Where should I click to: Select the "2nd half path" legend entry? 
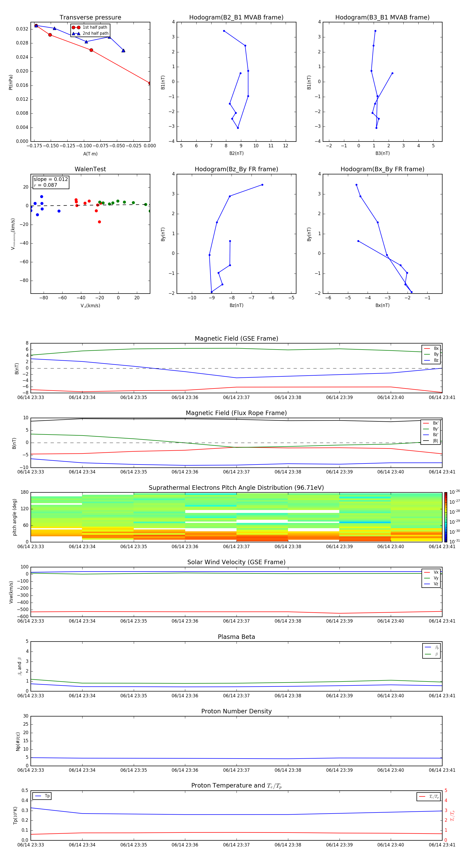90,33
